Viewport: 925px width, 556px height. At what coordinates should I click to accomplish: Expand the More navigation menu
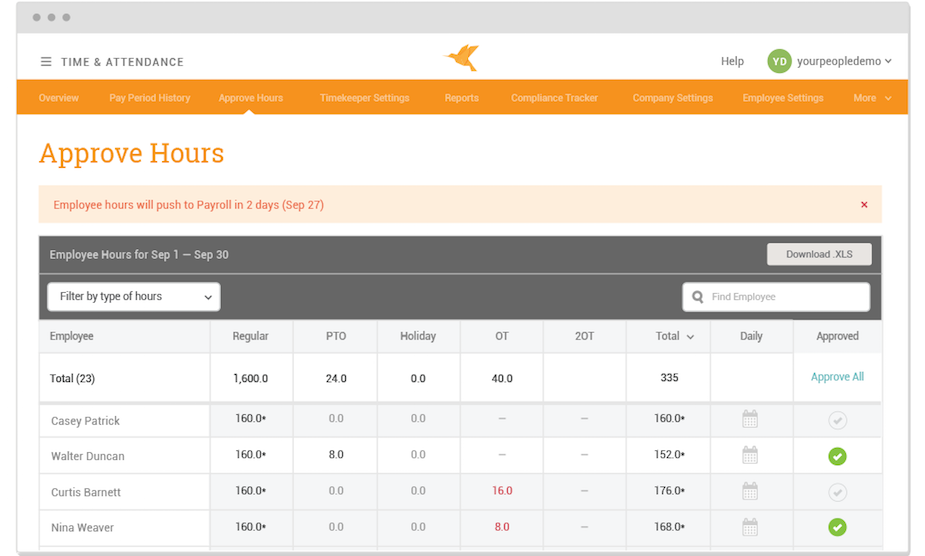click(x=872, y=98)
